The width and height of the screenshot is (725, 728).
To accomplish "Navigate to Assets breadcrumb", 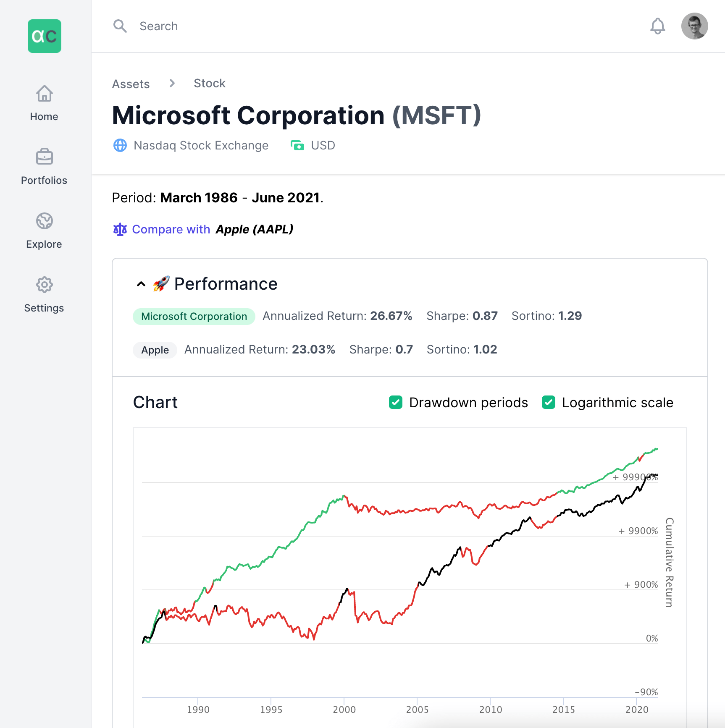I will click(x=131, y=84).
